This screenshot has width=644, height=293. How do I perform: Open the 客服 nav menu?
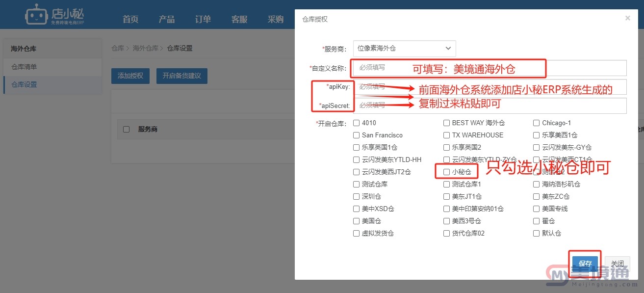(x=239, y=19)
